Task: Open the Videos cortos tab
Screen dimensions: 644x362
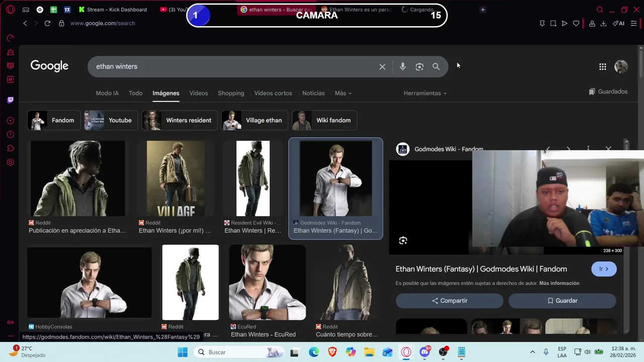Action: 273,93
